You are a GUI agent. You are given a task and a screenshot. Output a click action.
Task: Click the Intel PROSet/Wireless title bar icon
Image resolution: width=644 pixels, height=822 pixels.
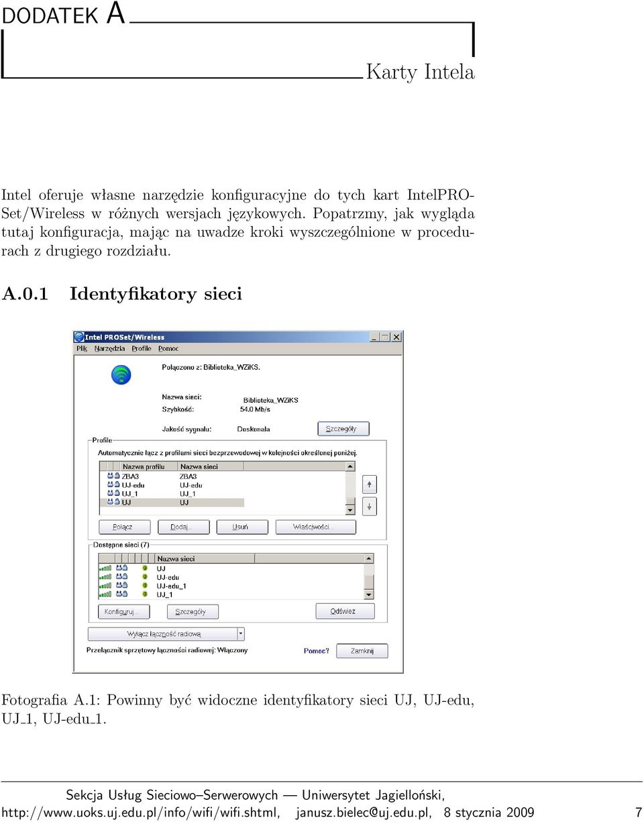tap(79, 337)
